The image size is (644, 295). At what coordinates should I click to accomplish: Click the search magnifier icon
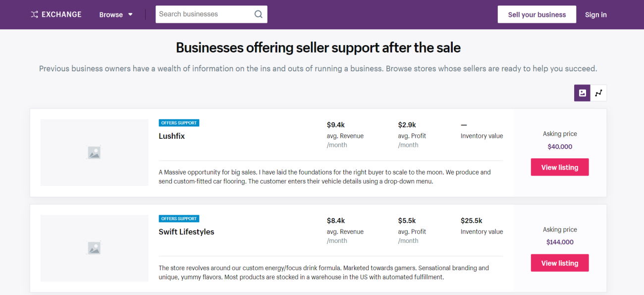tap(258, 14)
